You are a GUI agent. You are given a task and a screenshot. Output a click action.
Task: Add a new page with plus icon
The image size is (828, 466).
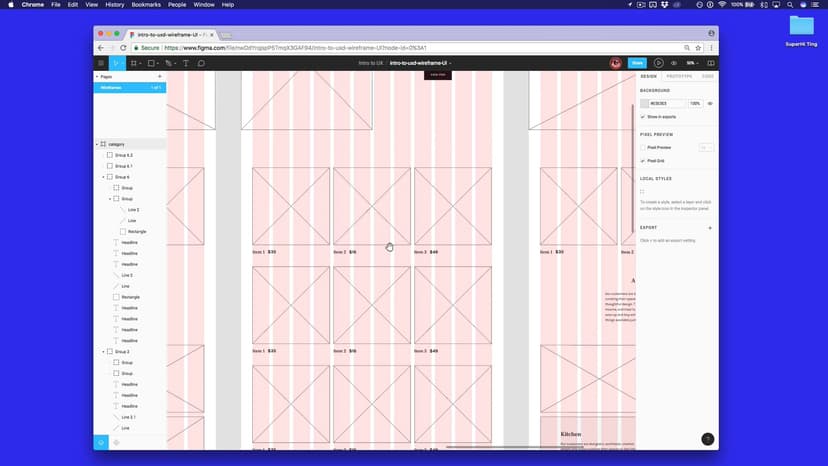[159, 76]
